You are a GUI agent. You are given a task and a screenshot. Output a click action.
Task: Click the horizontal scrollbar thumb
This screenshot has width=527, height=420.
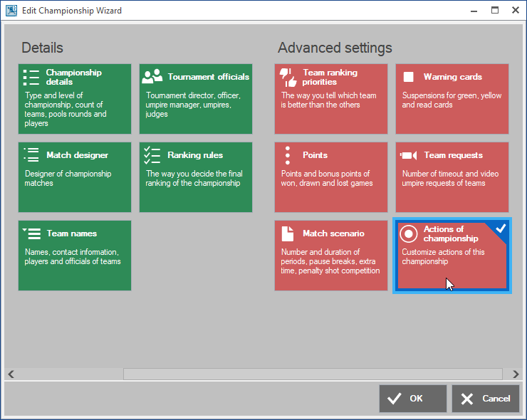click(x=313, y=374)
